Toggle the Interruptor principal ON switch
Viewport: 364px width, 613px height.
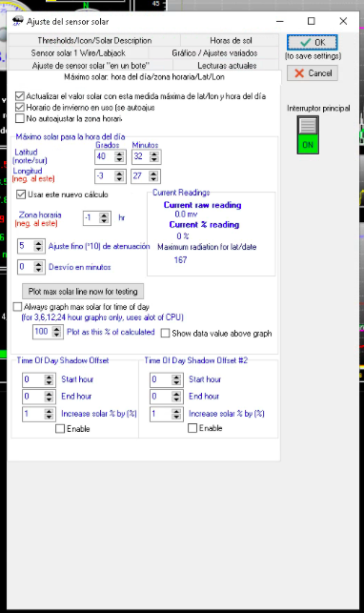coord(308,134)
